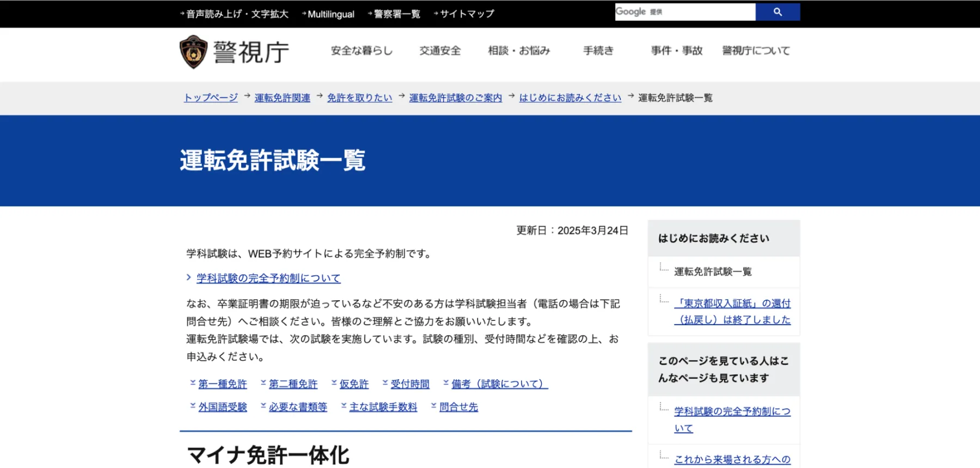This screenshot has height=468, width=980.
Task: Select sidebar item 運転免許試験一覧
Action: (713, 271)
